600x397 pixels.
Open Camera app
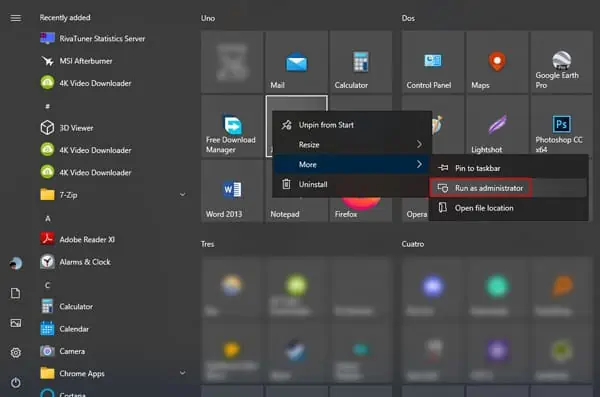click(x=63, y=351)
